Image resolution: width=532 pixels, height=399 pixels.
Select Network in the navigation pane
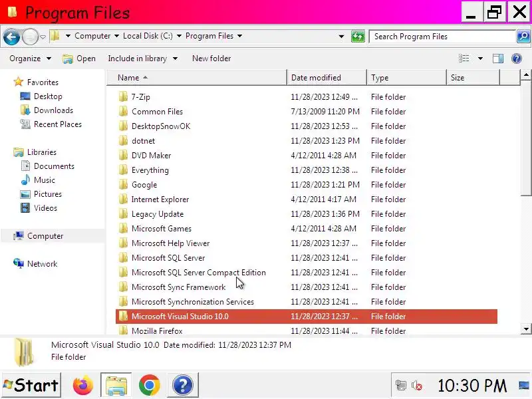coord(35,263)
